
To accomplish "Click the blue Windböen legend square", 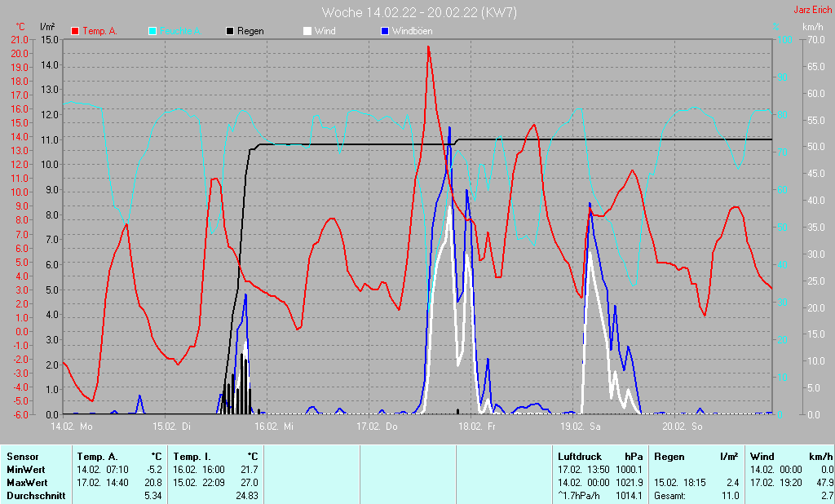I will tap(385, 31).
